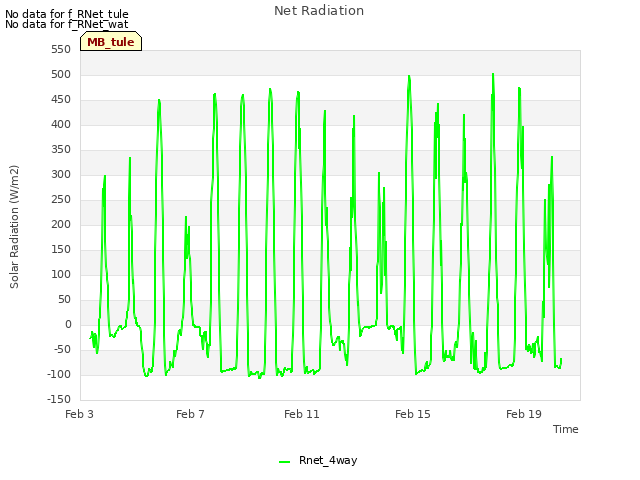This screenshot has width=640, height=480.
Task: Click the 150 y-axis tick label
Action: (61, 249)
